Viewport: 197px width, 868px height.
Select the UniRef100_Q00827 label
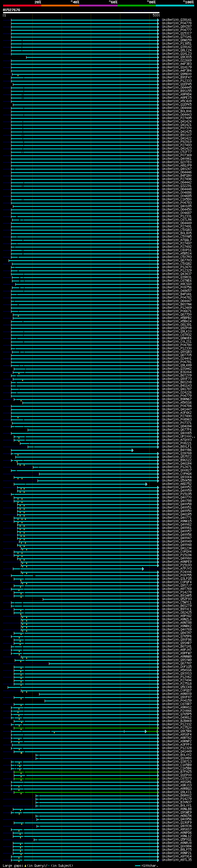tap(177, 470)
